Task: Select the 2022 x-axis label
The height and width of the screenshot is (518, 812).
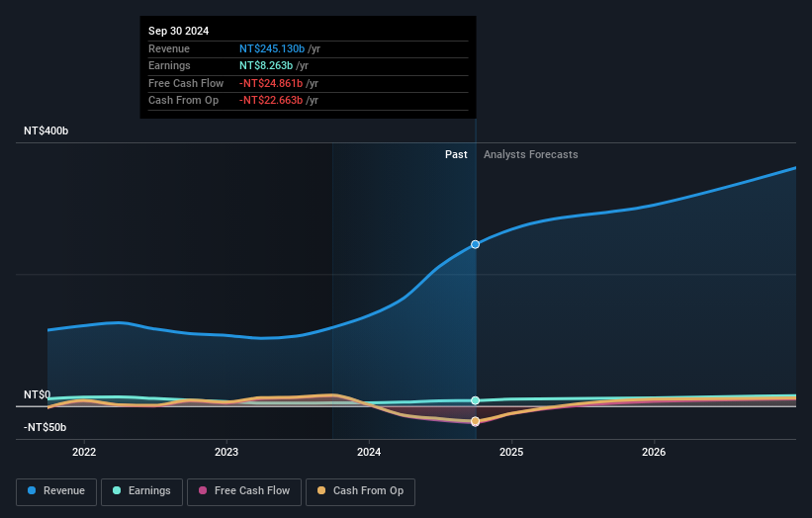Action: [x=84, y=452]
